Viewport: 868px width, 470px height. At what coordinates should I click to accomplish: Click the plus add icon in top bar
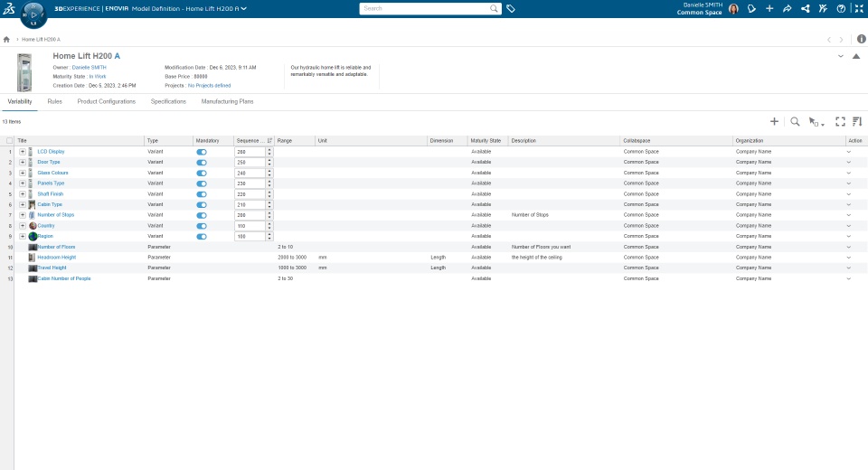pos(769,9)
